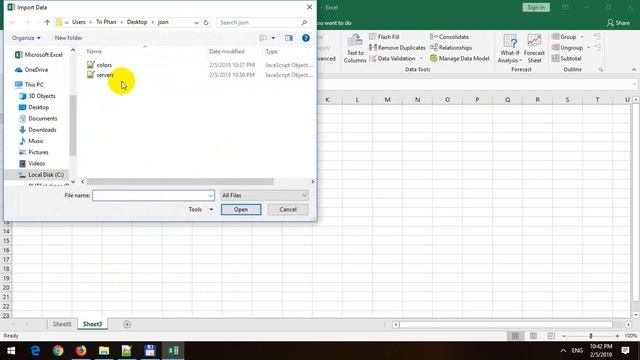Open Downloads folder in sidebar
The width and height of the screenshot is (640, 360).
tap(37, 130)
